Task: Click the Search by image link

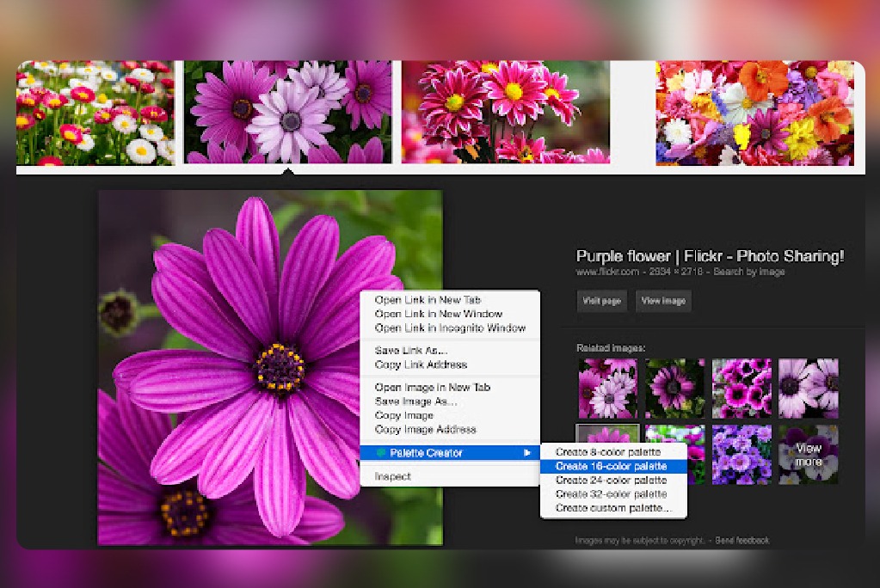Action: point(748,273)
